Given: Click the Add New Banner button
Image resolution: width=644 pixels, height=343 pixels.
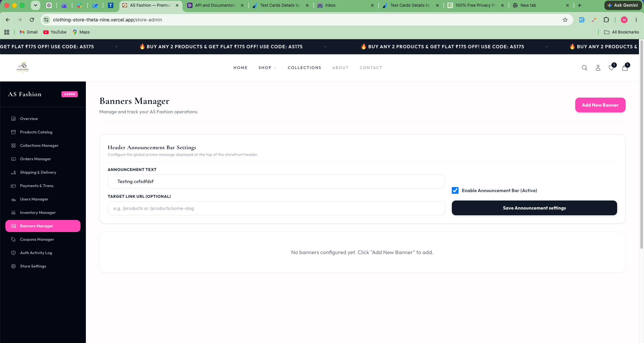Looking at the screenshot, I should point(600,105).
